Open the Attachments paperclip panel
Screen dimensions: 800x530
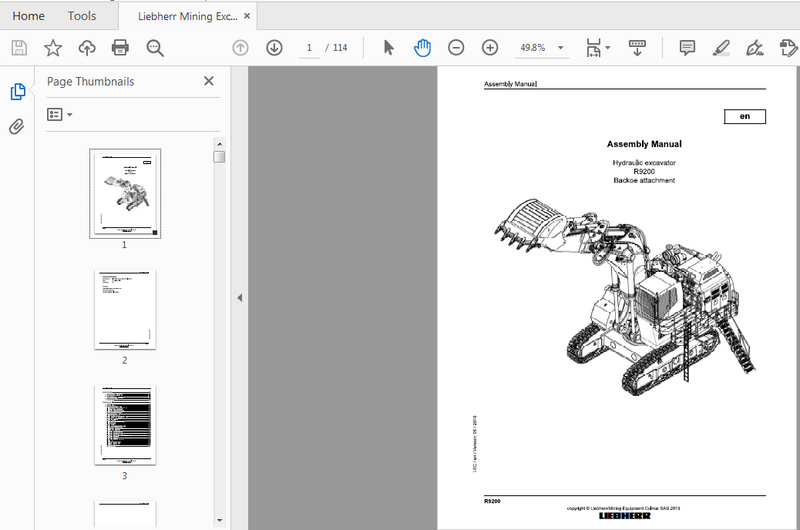pyautogui.click(x=17, y=127)
